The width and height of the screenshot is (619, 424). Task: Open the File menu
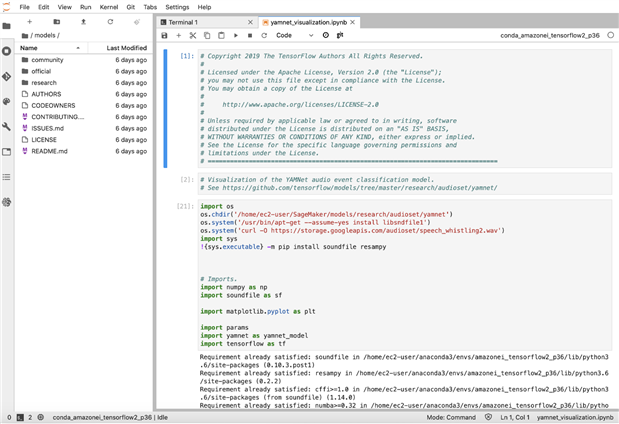click(24, 7)
